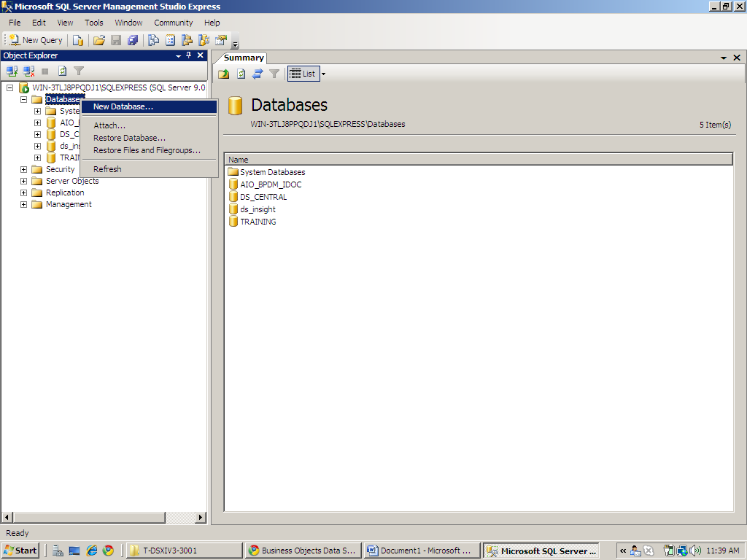The image size is (747, 560).
Task: Select the Summary tab
Action: click(x=244, y=58)
